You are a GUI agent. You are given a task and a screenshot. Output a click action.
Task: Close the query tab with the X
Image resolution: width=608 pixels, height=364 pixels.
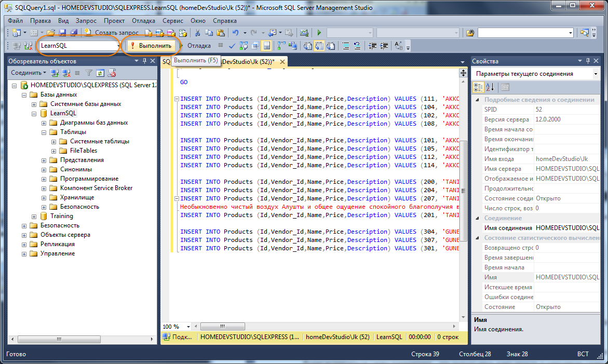tap(282, 62)
